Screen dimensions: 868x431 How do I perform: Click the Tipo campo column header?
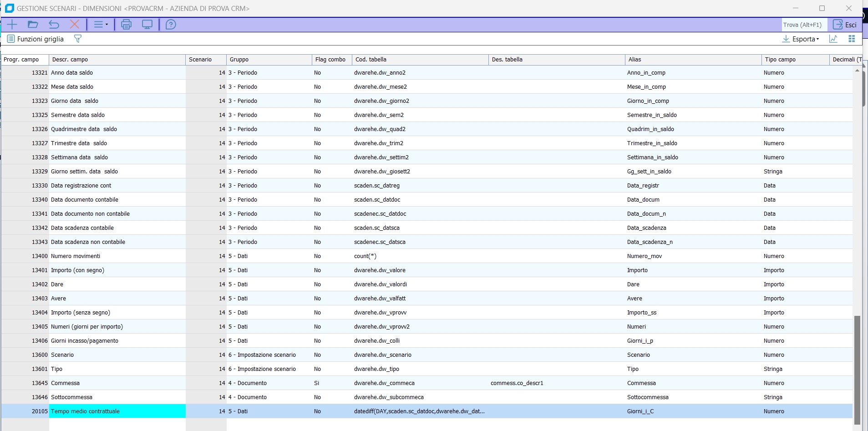(795, 60)
